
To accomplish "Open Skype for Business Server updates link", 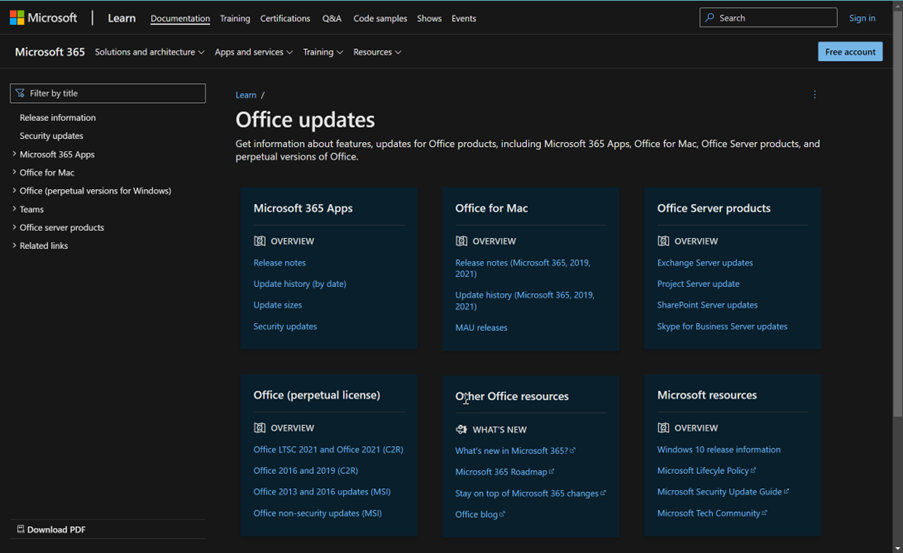I will pyautogui.click(x=722, y=326).
